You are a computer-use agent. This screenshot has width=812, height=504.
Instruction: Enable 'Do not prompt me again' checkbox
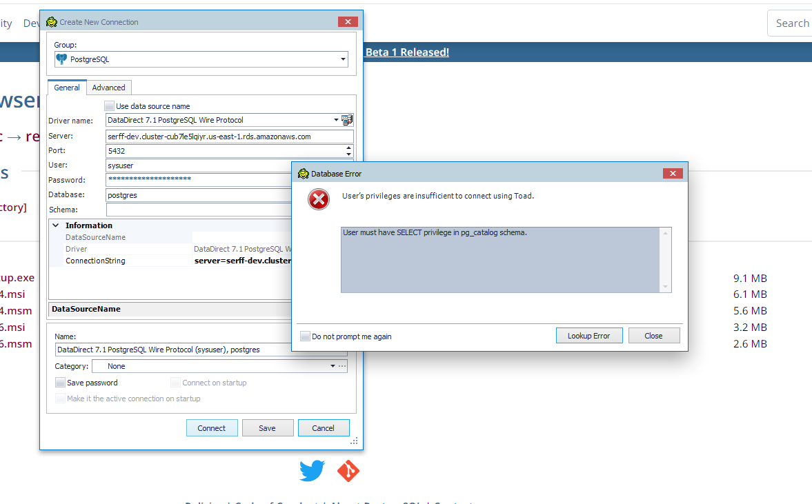(306, 336)
